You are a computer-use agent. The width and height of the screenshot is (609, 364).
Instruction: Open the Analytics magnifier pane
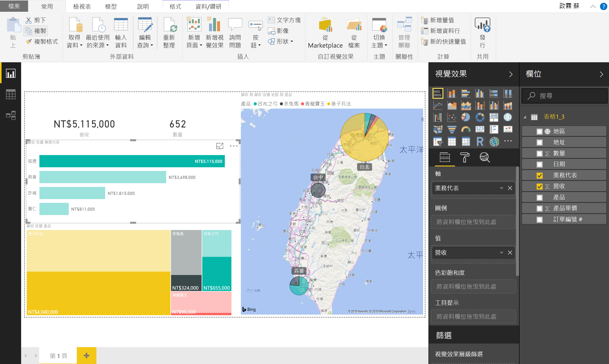[484, 157]
